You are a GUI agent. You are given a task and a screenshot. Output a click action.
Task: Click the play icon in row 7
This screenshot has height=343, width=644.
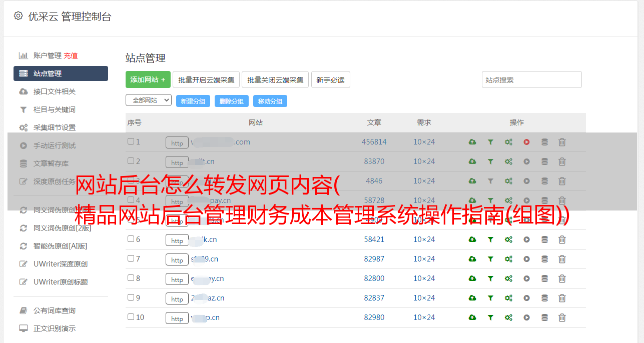526,259
